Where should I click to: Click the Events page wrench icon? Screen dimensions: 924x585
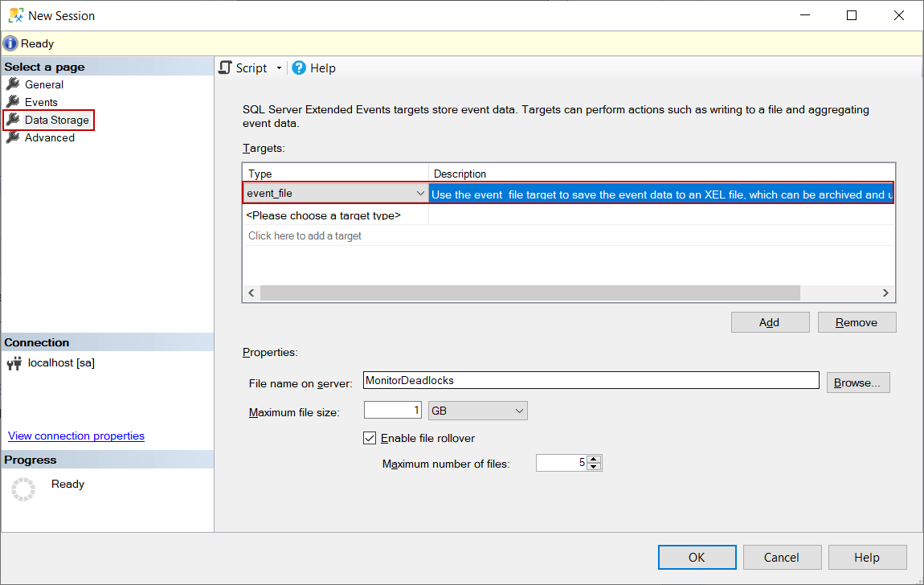point(14,102)
